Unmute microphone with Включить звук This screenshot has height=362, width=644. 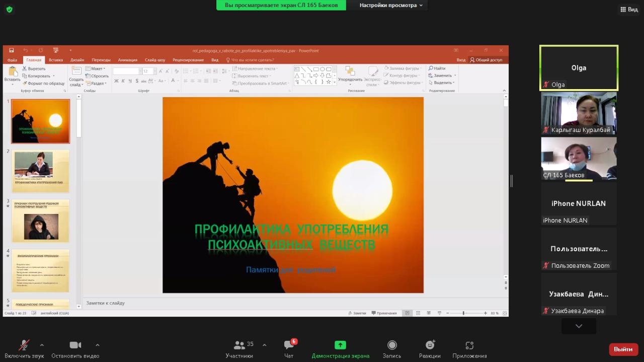tap(24, 345)
